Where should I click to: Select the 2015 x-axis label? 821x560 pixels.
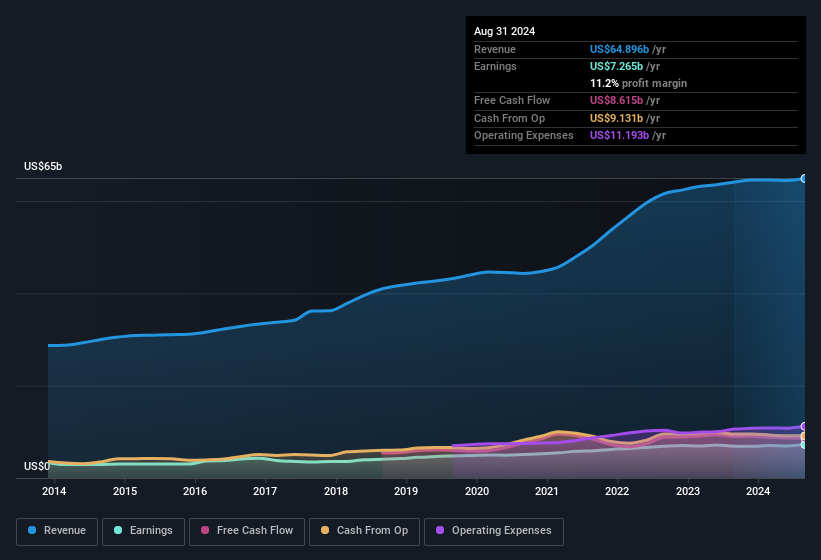coord(125,491)
